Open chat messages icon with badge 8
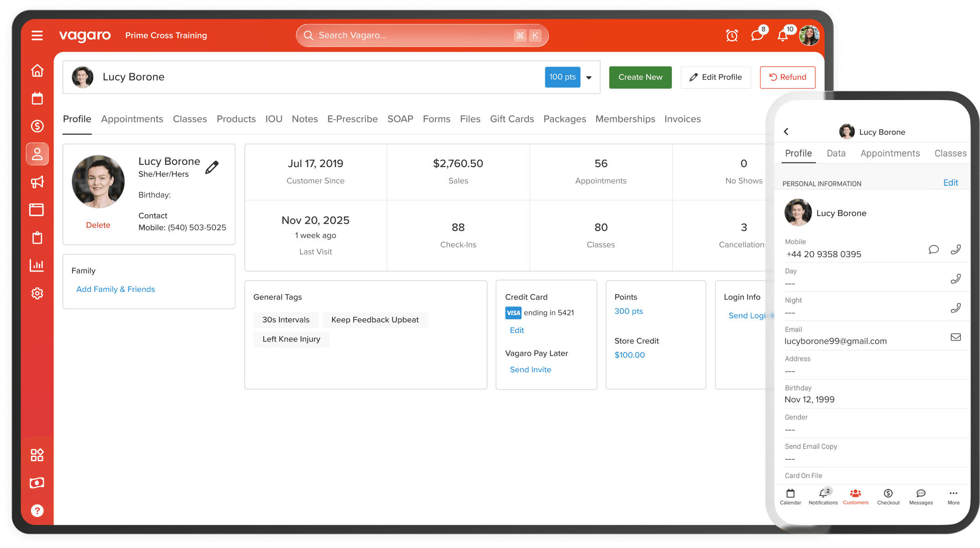Screen dimensions: 980x548 [x=757, y=36]
